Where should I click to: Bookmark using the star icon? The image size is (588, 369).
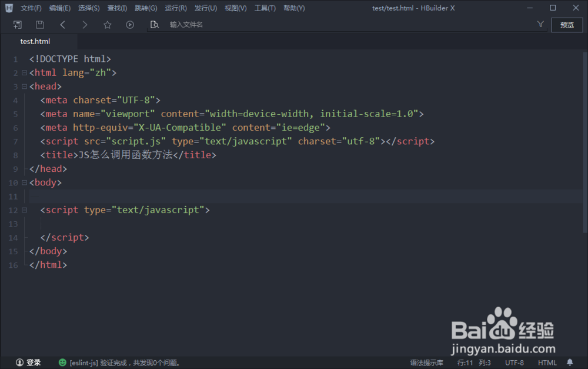(108, 25)
